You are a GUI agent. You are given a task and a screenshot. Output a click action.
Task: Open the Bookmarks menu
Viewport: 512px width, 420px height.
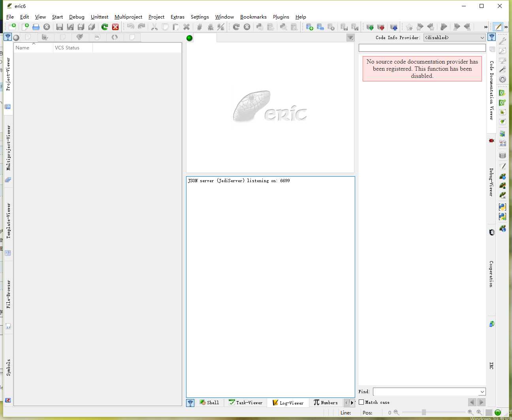(253, 17)
